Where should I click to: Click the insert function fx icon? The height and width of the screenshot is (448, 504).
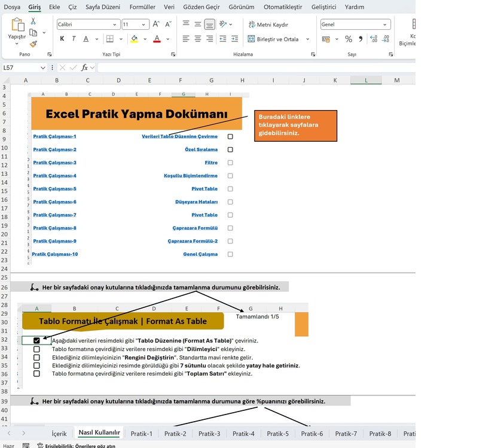tap(84, 68)
